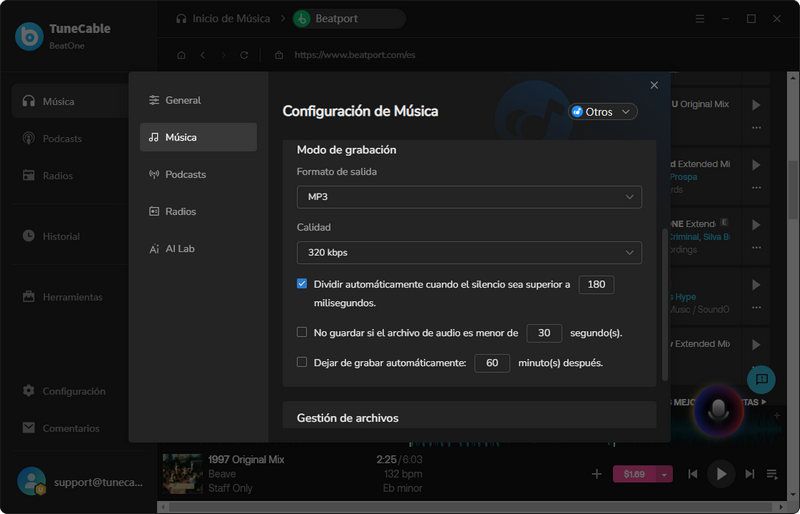The width and height of the screenshot is (800, 514).
Task: Click the horizontal scrollbar at bottom
Action: coord(472,508)
